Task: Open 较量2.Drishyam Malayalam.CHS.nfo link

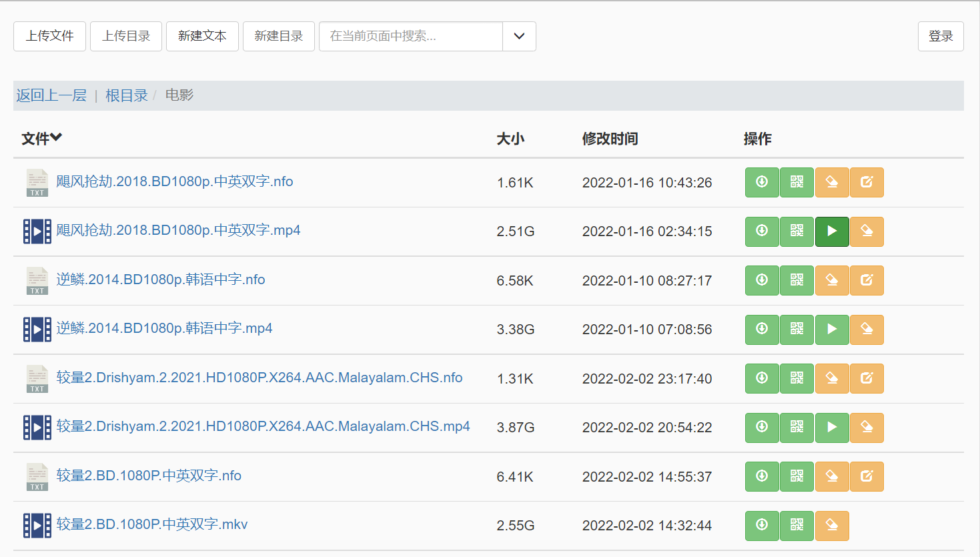Action: click(260, 378)
